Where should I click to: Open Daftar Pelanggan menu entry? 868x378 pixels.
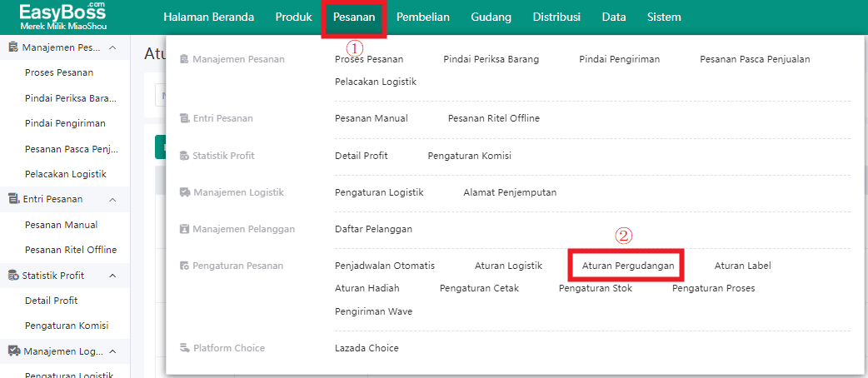(x=373, y=229)
